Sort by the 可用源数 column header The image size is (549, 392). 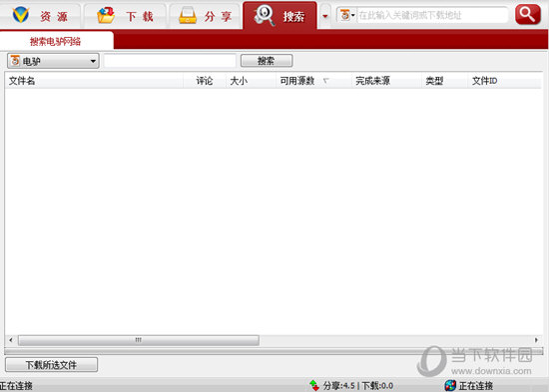point(313,81)
